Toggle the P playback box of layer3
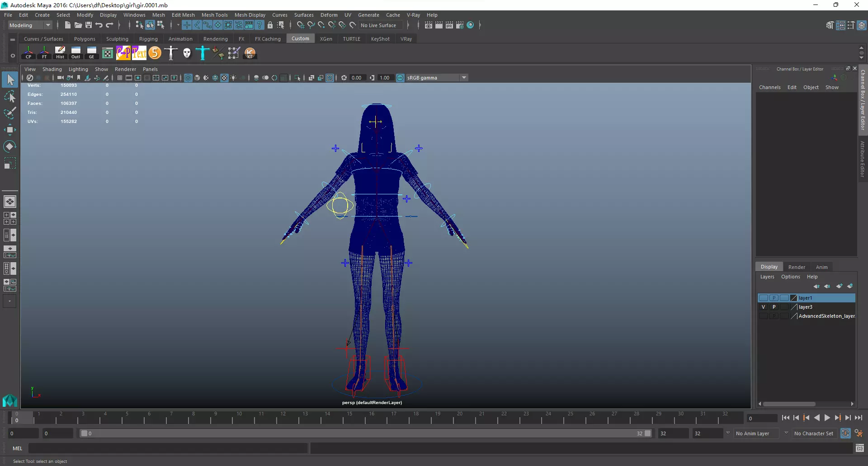 (x=774, y=307)
